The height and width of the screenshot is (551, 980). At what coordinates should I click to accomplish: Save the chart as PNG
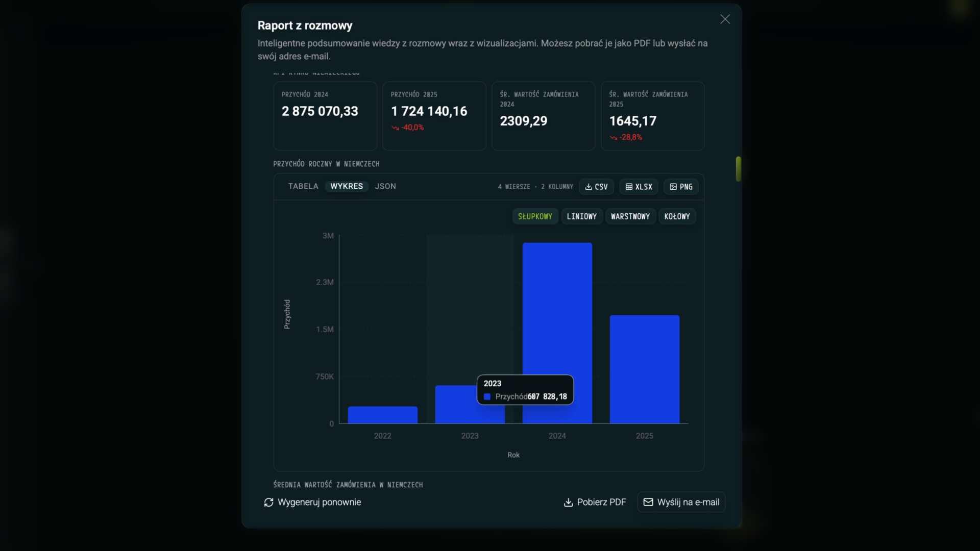click(x=681, y=187)
